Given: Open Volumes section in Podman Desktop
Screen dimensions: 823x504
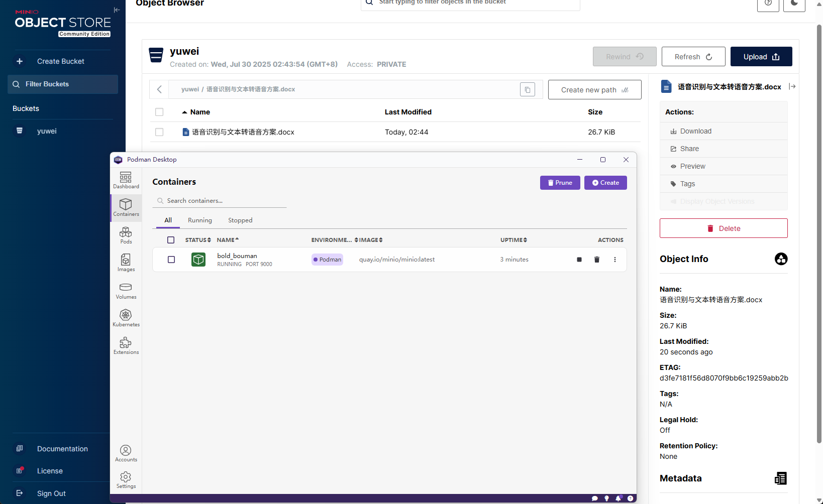Looking at the screenshot, I should click(126, 291).
